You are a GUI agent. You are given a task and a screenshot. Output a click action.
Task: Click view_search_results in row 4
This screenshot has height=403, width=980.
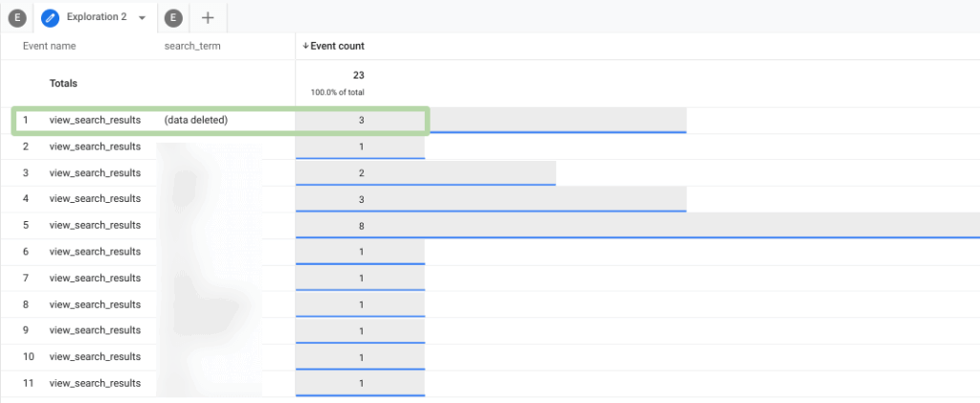pos(95,199)
